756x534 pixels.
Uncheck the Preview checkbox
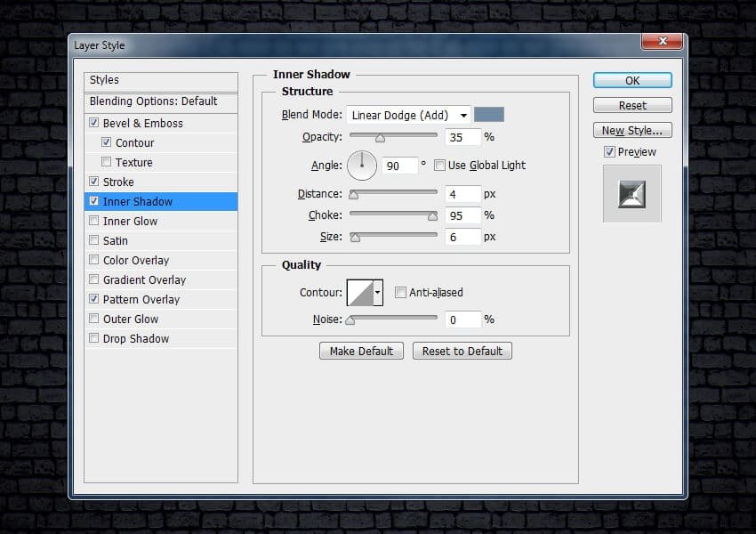[x=609, y=152]
